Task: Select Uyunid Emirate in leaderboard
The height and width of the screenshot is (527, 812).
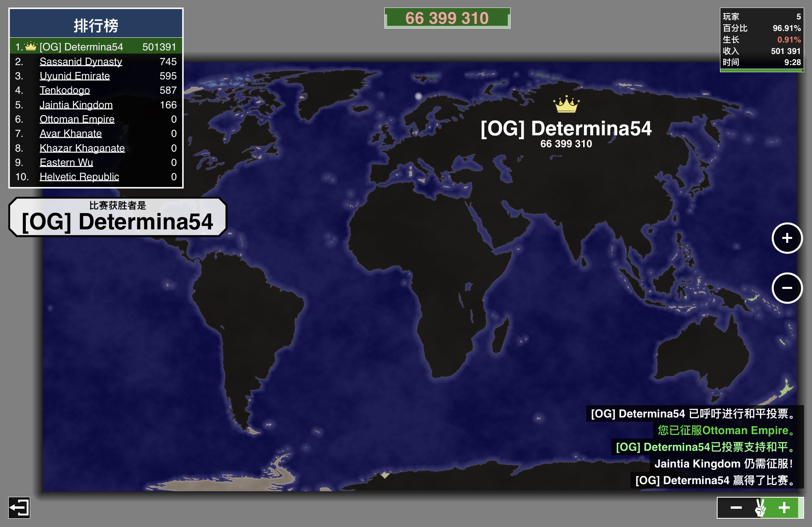Action: (75, 76)
